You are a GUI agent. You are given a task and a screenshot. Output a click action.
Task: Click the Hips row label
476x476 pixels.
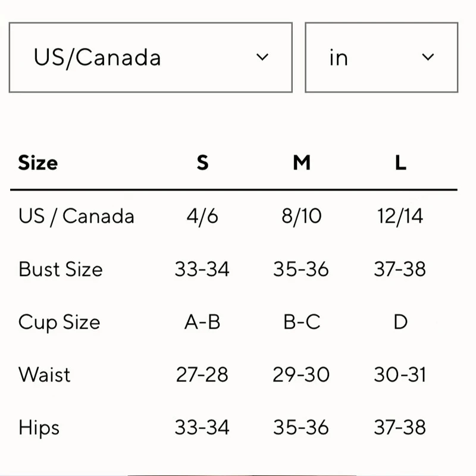click(38, 427)
